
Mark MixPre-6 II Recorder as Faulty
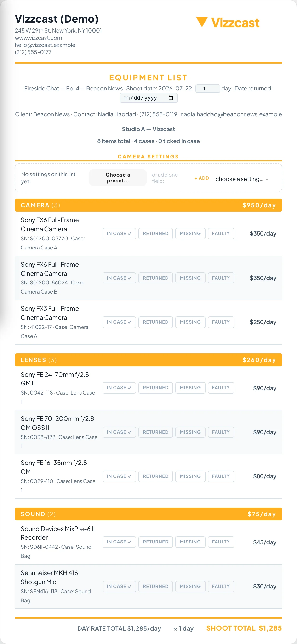pyautogui.click(x=221, y=542)
